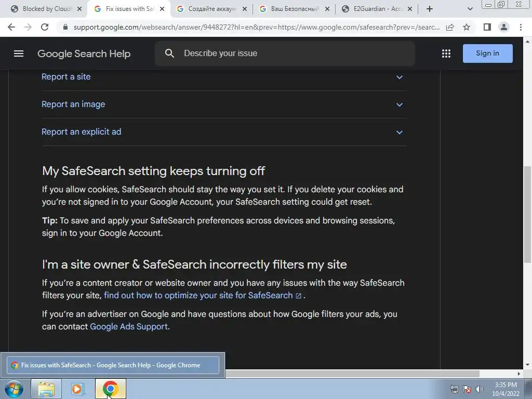Focus the Describe your issue search field
532x399 pixels.
285,54
